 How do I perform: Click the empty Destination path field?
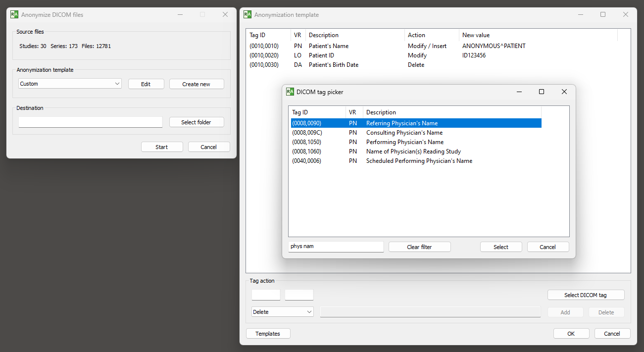90,122
